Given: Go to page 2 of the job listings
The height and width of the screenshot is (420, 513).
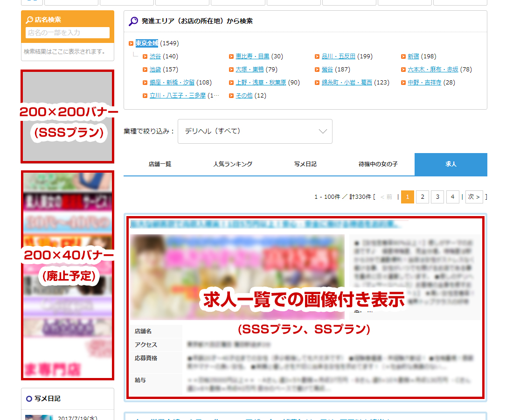Looking at the screenshot, I should coord(422,196).
